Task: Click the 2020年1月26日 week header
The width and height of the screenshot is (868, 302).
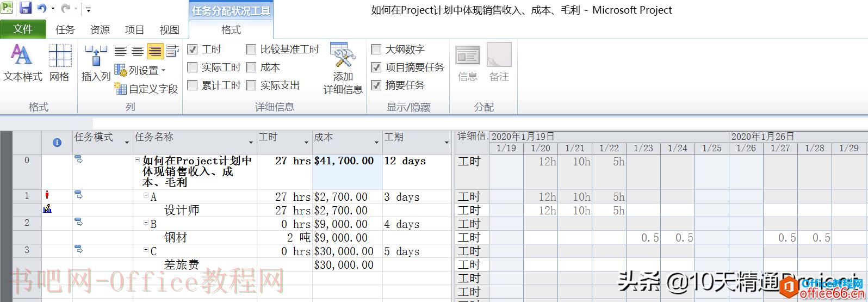Action: [798, 137]
